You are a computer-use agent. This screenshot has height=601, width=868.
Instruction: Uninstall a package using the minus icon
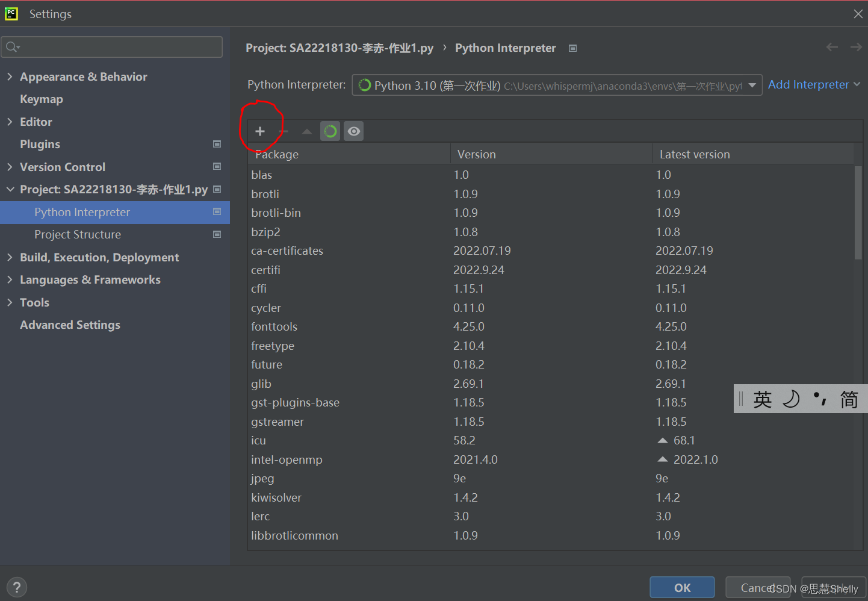pyautogui.click(x=284, y=131)
